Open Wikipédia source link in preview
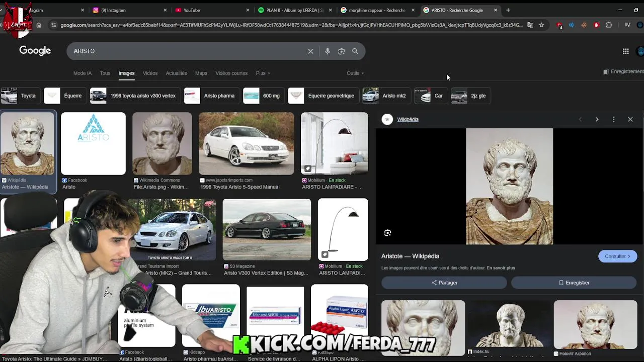 click(x=408, y=119)
